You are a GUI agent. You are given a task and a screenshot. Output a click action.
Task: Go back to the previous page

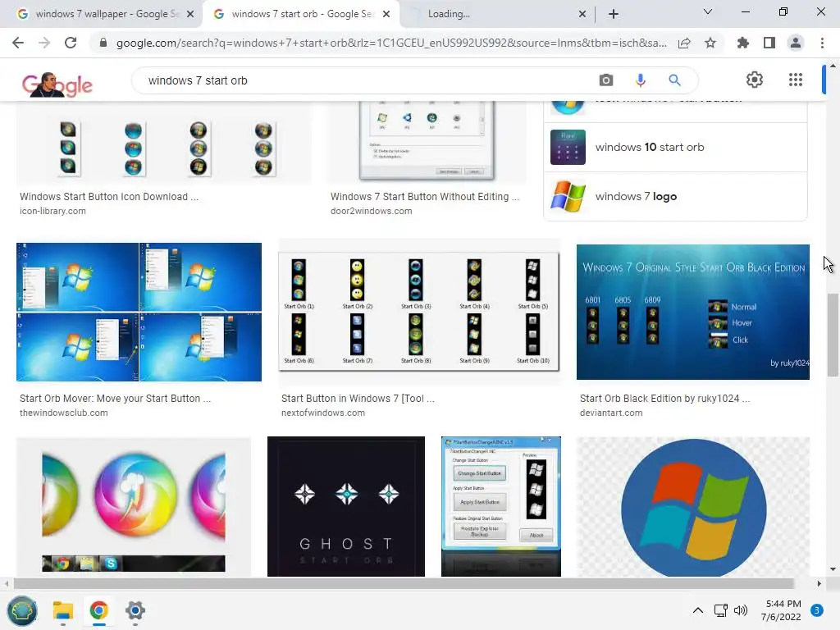(x=18, y=43)
